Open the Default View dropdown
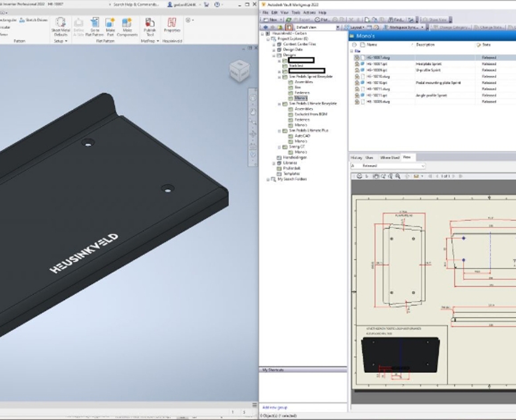516x420 pixels. click(337, 27)
